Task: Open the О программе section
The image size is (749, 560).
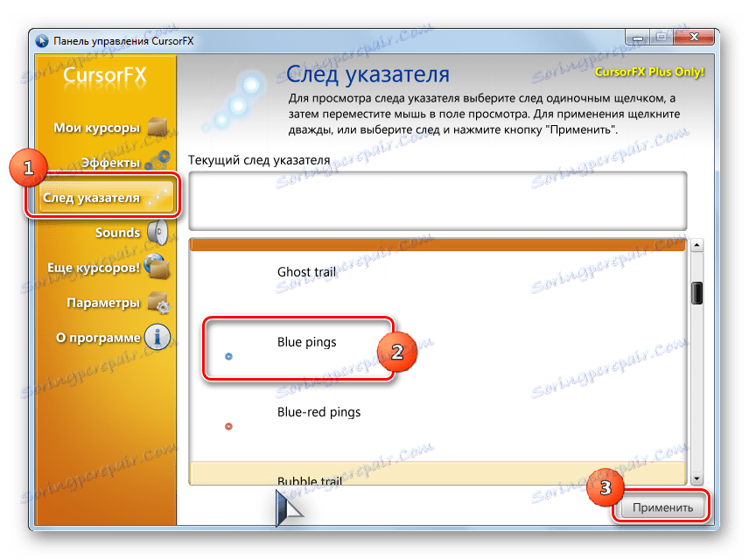Action: click(98, 338)
